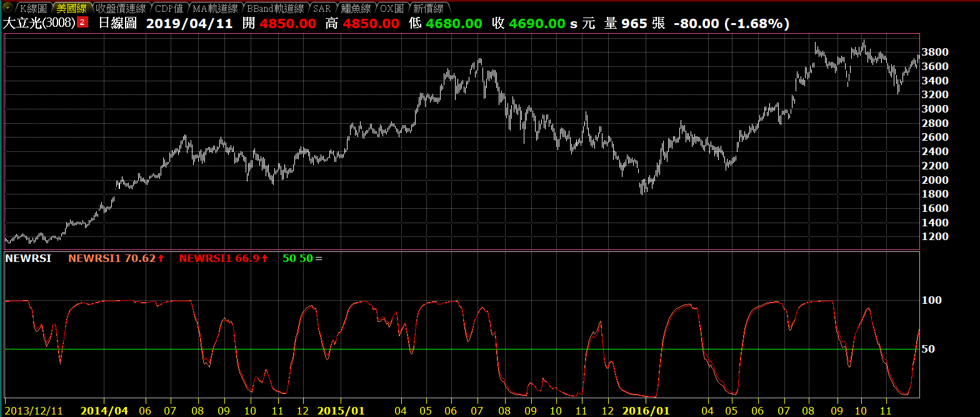The height and width of the screenshot is (417, 980).
Task: Select the OX圖 tab
Action: pos(392,8)
